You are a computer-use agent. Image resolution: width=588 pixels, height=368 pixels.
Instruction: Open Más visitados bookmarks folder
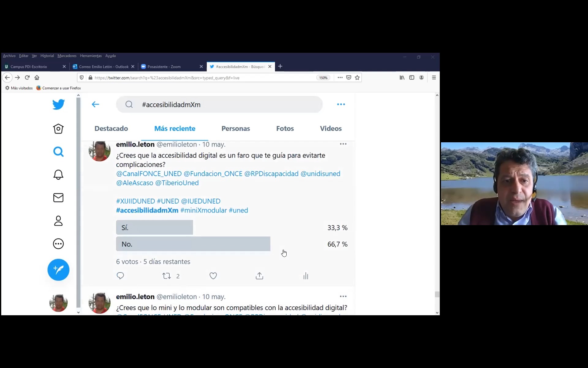[x=19, y=88]
